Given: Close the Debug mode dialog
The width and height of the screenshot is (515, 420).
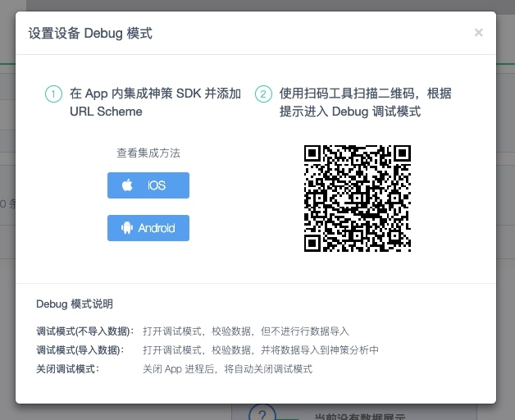Looking at the screenshot, I should (478, 33).
